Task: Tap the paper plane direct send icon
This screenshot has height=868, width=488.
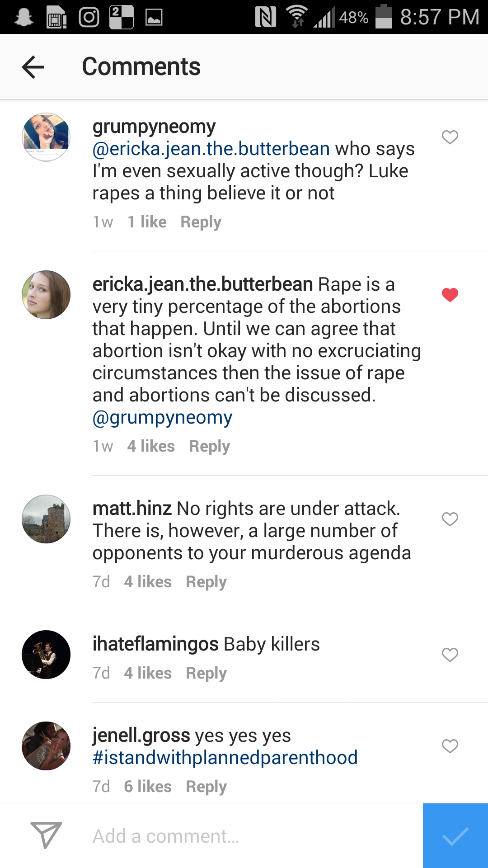Action: coord(46,835)
